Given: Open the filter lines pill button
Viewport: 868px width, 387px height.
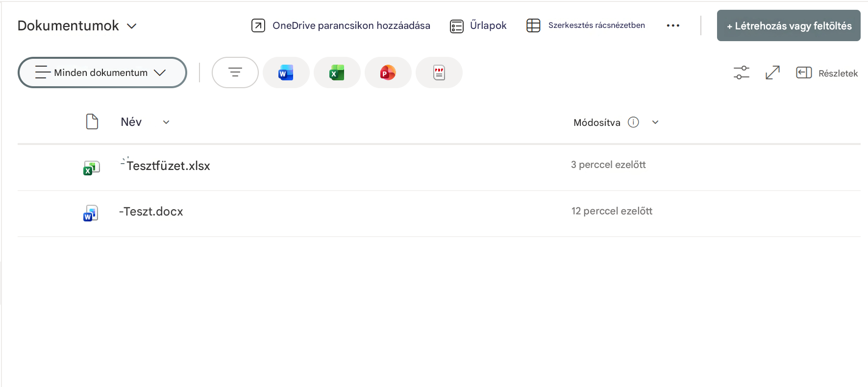Looking at the screenshot, I should [x=235, y=73].
